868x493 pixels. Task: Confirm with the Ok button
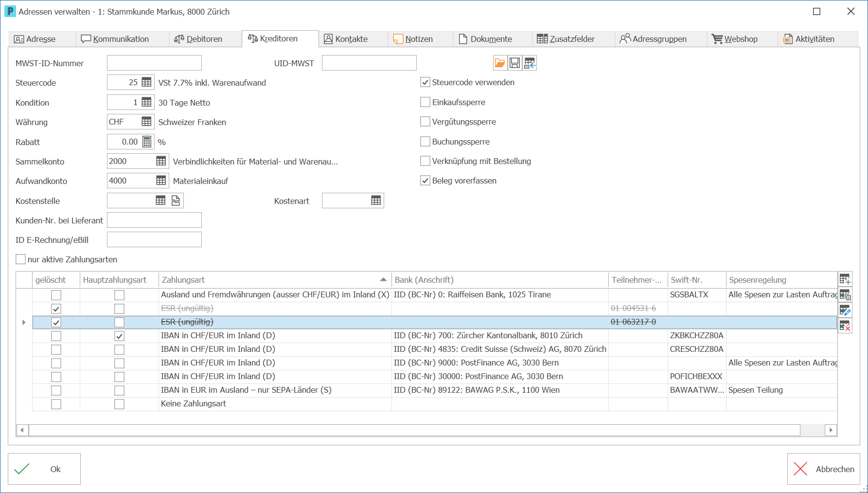44,469
